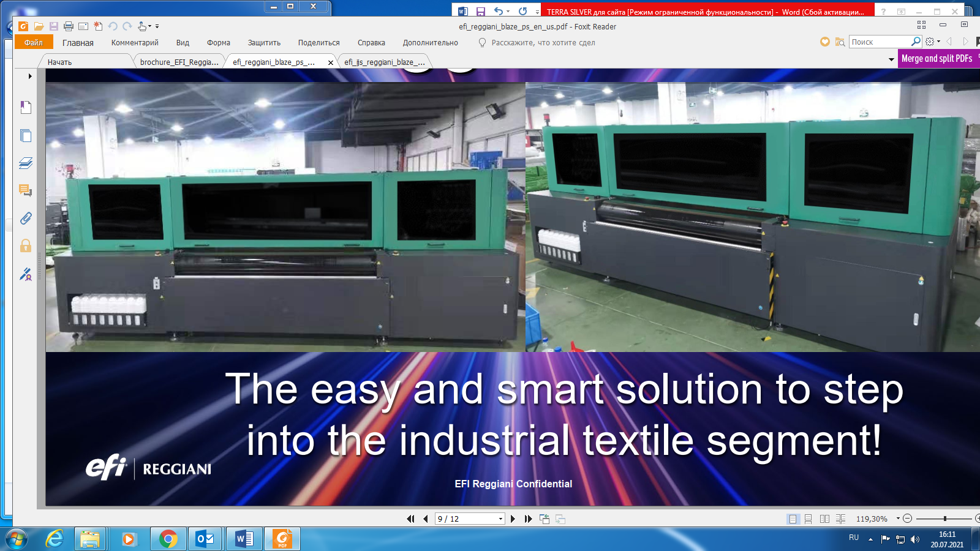Go to the next page

click(513, 519)
